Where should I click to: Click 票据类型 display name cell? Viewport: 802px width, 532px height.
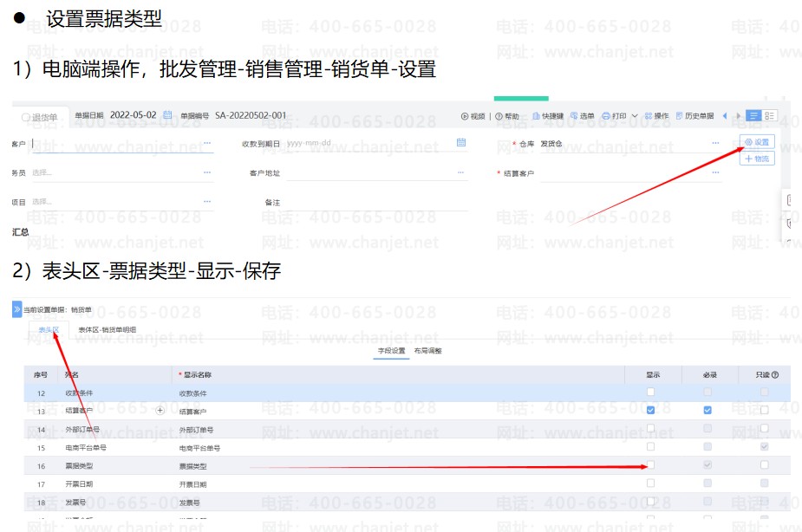(192, 466)
